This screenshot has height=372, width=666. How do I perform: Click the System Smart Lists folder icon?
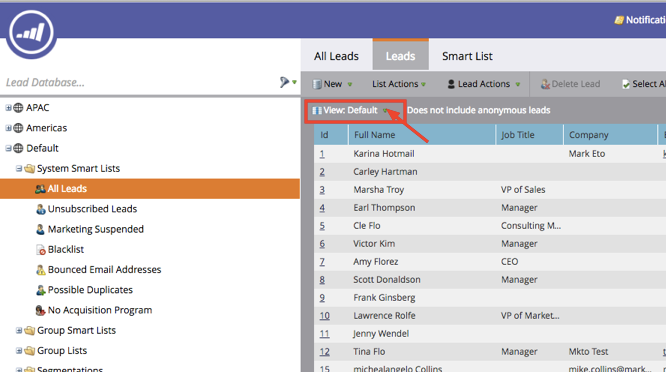pyautogui.click(x=29, y=169)
